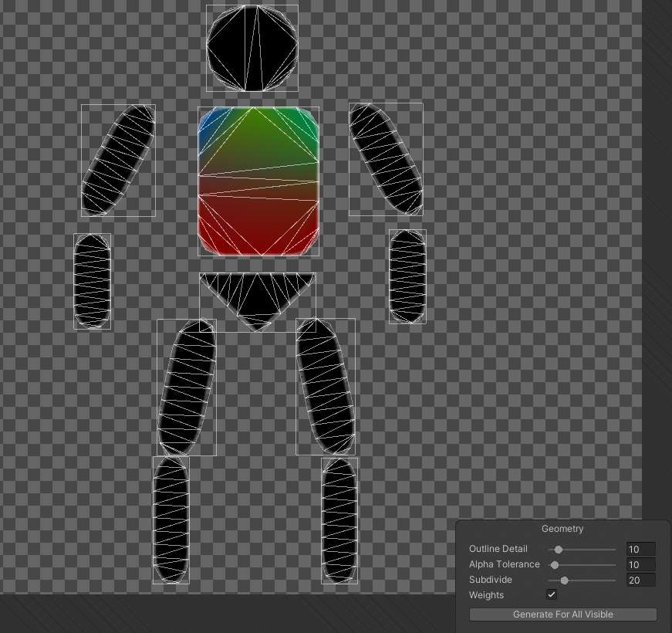Screen dimensions: 672x633
Task: Click the Alpha Tolerance label
Action: click(x=504, y=564)
